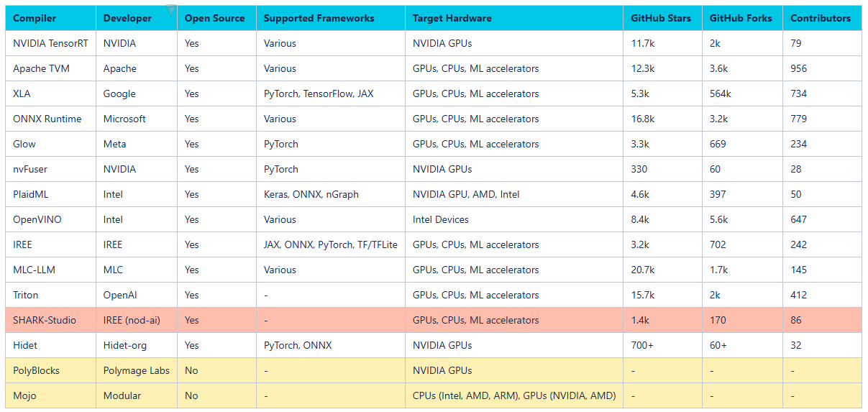Select the Keras, ONNX, nGraph frameworks cell
The image size is (868, 412).
point(331,194)
